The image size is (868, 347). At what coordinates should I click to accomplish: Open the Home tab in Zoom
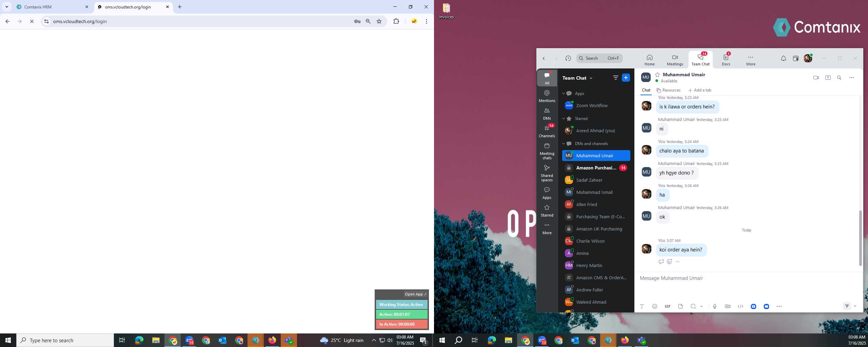pyautogui.click(x=649, y=60)
